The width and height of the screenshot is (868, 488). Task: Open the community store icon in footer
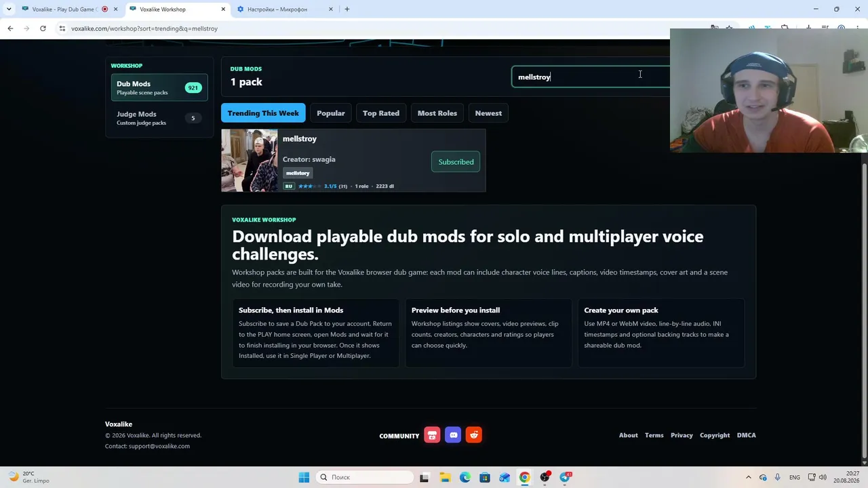coord(432,435)
